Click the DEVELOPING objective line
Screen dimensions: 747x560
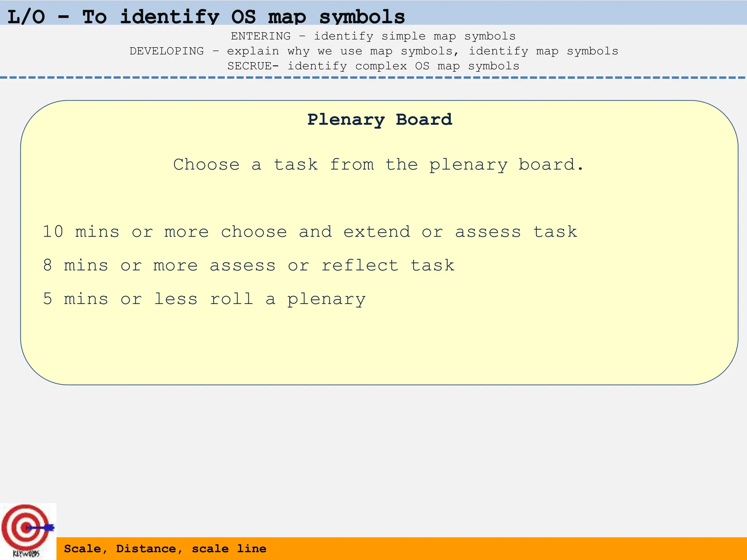coord(374,51)
